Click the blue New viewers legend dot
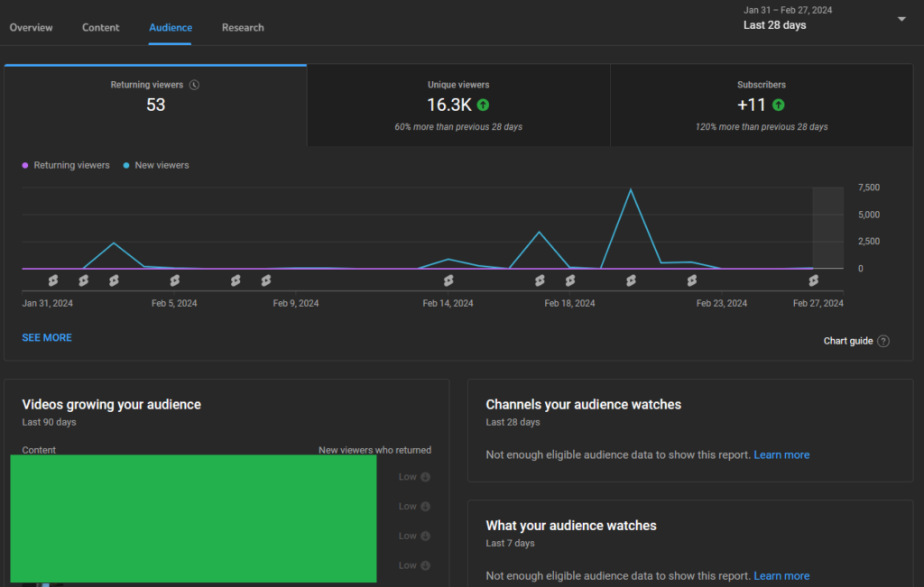The height and width of the screenshot is (587, 924). pyautogui.click(x=126, y=166)
